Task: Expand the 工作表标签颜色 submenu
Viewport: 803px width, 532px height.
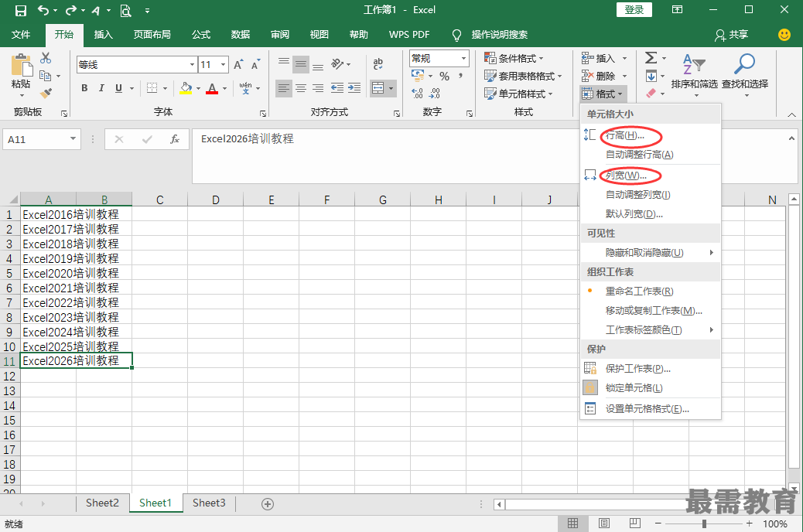Action: [x=651, y=330]
